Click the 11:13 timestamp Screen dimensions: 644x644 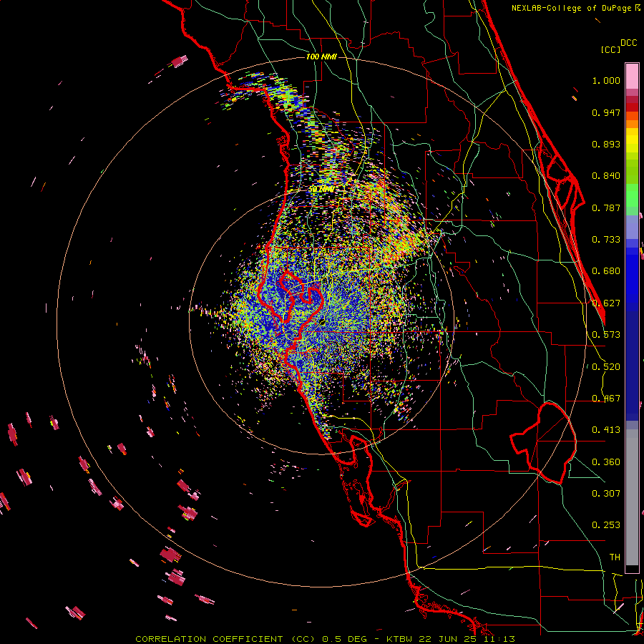coord(500,639)
